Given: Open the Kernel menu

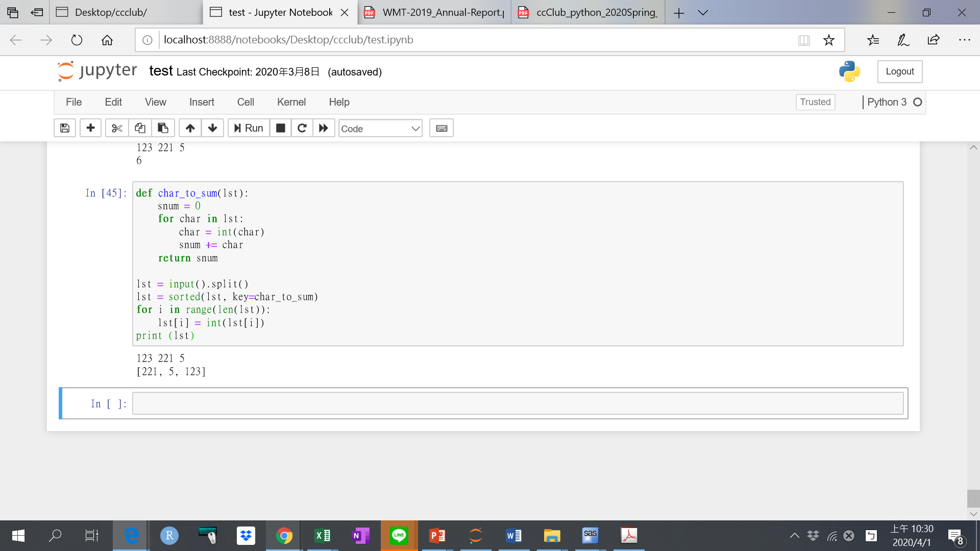Looking at the screenshot, I should [291, 102].
